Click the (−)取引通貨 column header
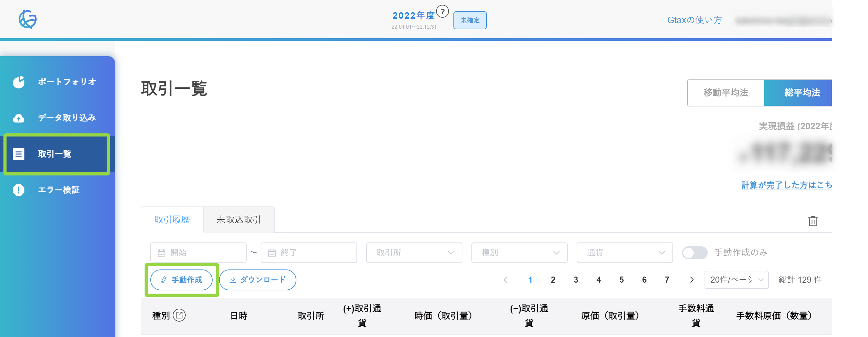 pyautogui.click(x=529, y=316)
